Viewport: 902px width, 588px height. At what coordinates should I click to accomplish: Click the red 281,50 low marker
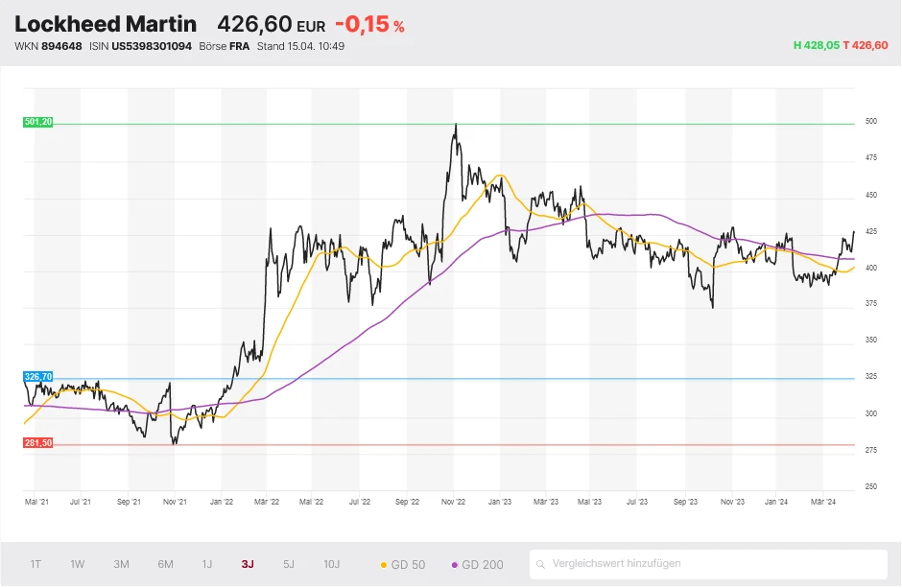[x=37, y=442]
